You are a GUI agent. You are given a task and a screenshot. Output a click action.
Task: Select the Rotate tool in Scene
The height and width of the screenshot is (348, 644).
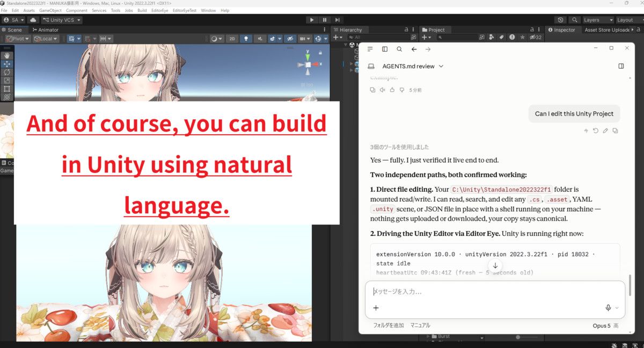[7, 72]
